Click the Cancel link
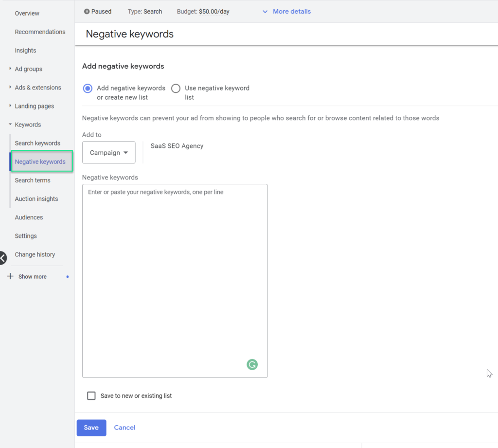The width and height of the screenshot is (498, 448). tap(124, 428)
